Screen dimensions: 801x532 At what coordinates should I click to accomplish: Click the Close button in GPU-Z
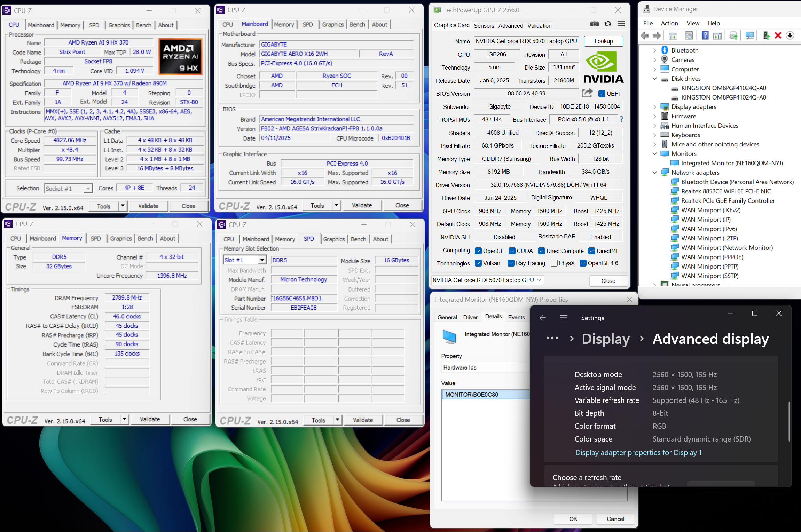coord(608,281)
